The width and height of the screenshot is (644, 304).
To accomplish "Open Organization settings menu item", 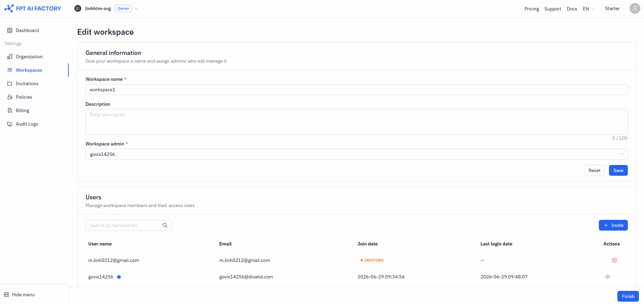I will (x=29, y=57).
